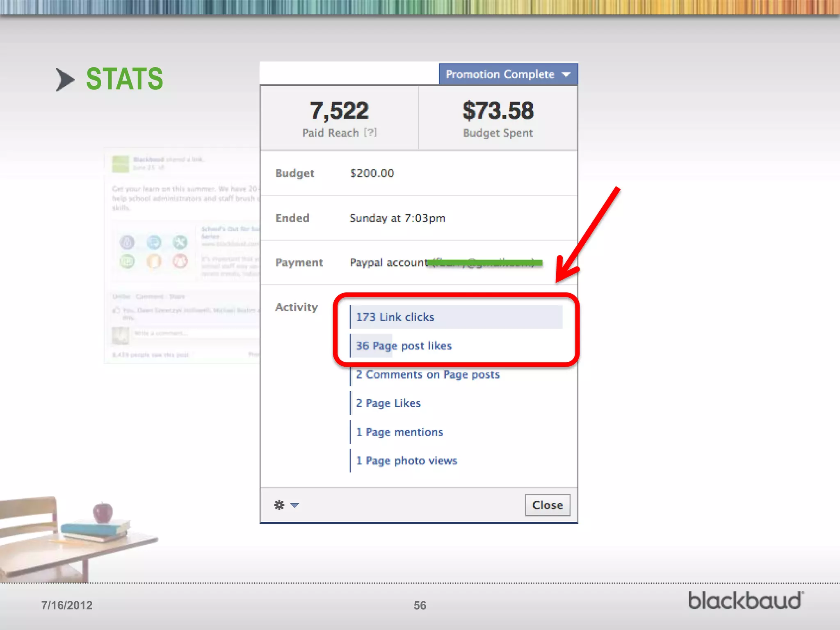840x630 pixels.
Task: Click the Close button in the promotion dialog
Action: (x=547, y=505)
